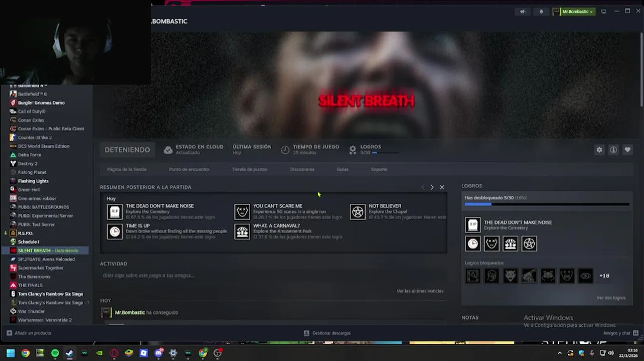Open the Punto de encuentro tab
Image resolution: width=644 pixels, height=361 pixels.
tap(189, 169)
